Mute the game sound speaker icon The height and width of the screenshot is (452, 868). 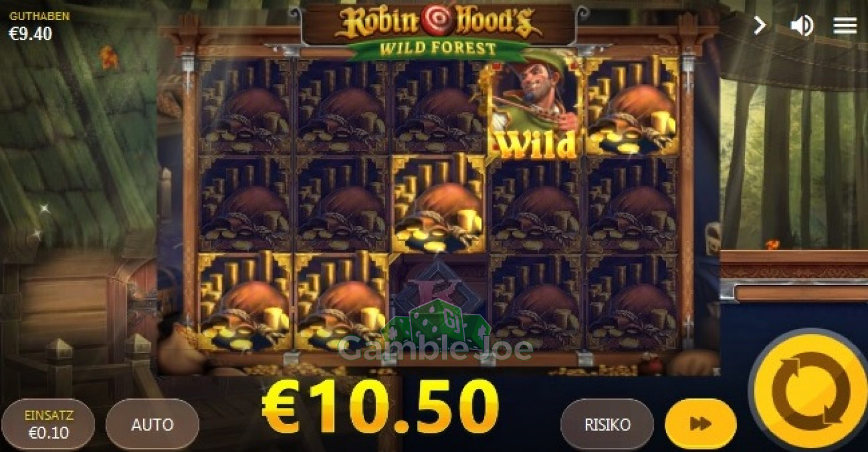tap(801, 26)
